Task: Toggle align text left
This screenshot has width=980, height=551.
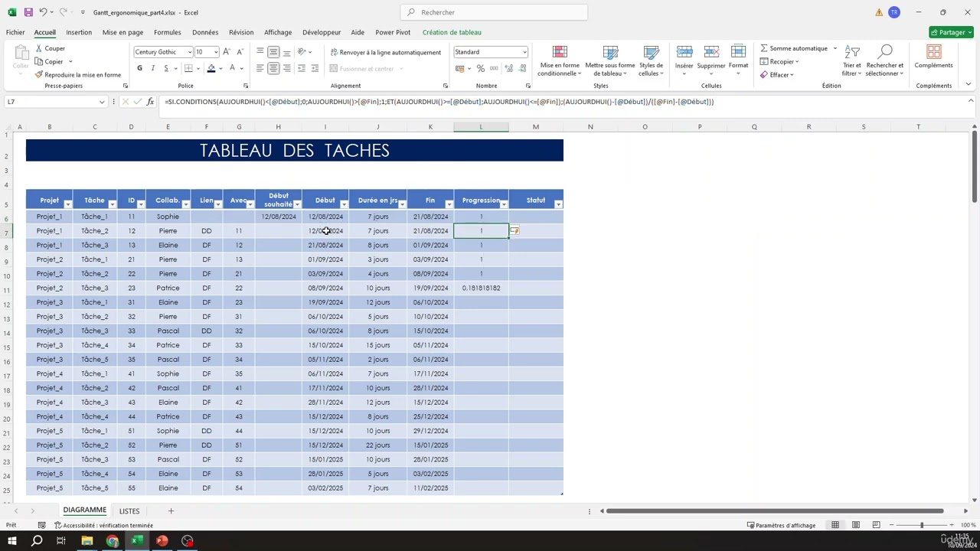Action: pyautogui.click(x=260, y=69)
